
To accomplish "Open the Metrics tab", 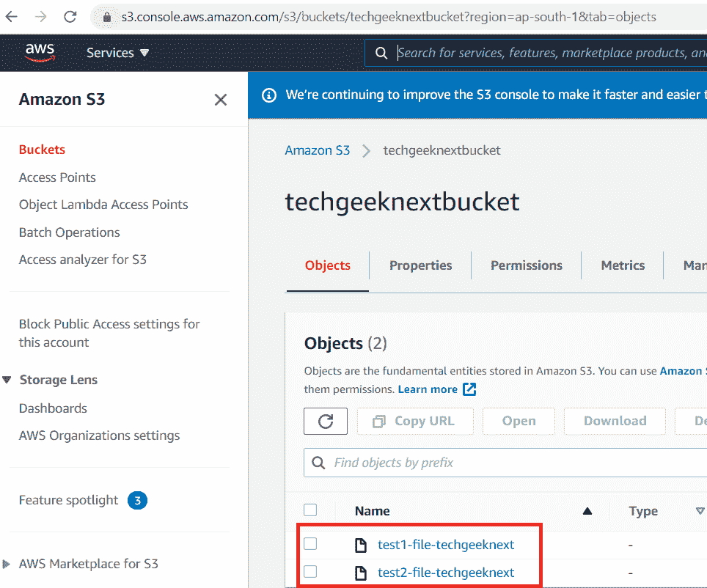I will click(623, 265).
